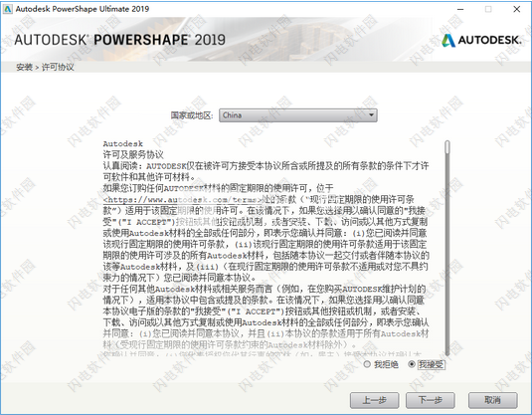This screenshot has width=532, height=415.
Task: Open the China country dropdown
Action: [298, 115]
